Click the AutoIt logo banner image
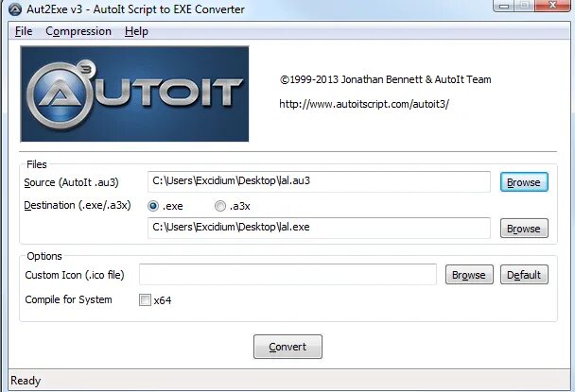Screen dimensions: 575x392 pyautogui.click(x=134, y=94)
